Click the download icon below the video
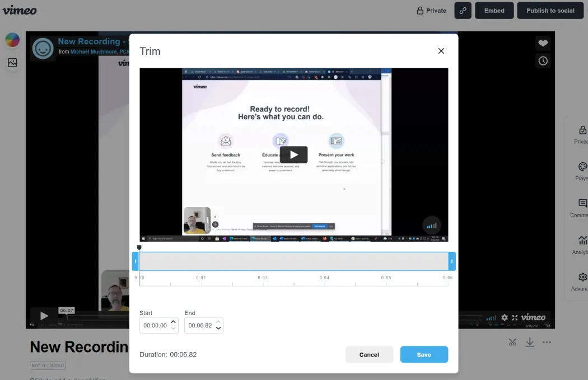 (x=530, y=342)
